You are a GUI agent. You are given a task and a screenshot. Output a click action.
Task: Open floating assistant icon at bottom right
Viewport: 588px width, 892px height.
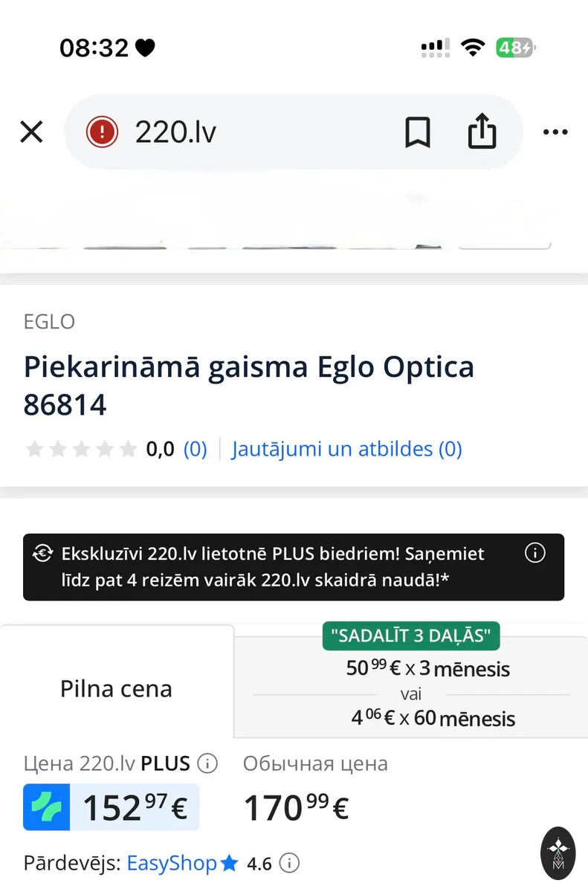coord(558,853)
